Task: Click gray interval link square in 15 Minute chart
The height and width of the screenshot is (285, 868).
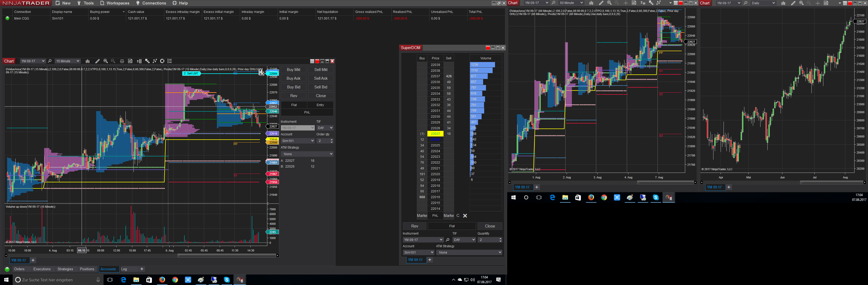Action: (312, 61)
